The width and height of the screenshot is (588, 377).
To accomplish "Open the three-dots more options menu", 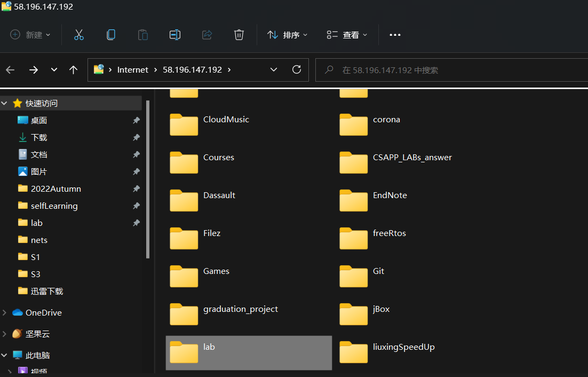I will click(395, 35).
